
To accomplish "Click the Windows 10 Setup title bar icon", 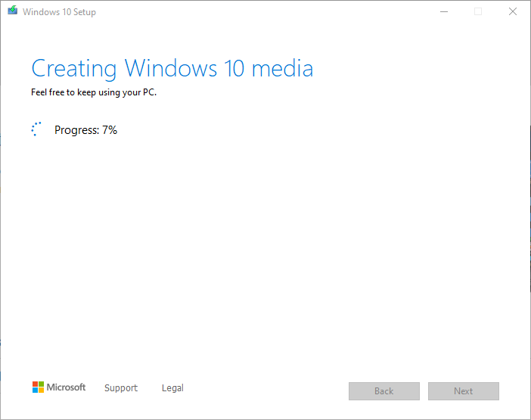I will [12, 11].
